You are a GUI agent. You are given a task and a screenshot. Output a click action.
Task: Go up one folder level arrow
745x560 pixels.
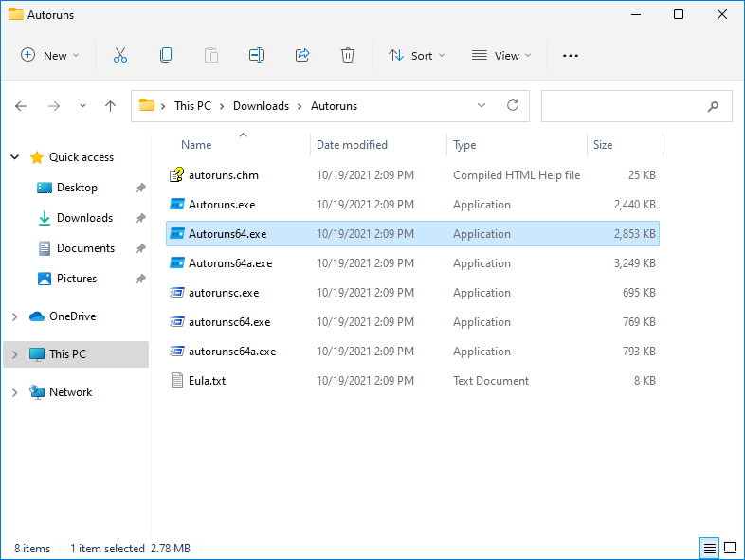pos(110,106)
